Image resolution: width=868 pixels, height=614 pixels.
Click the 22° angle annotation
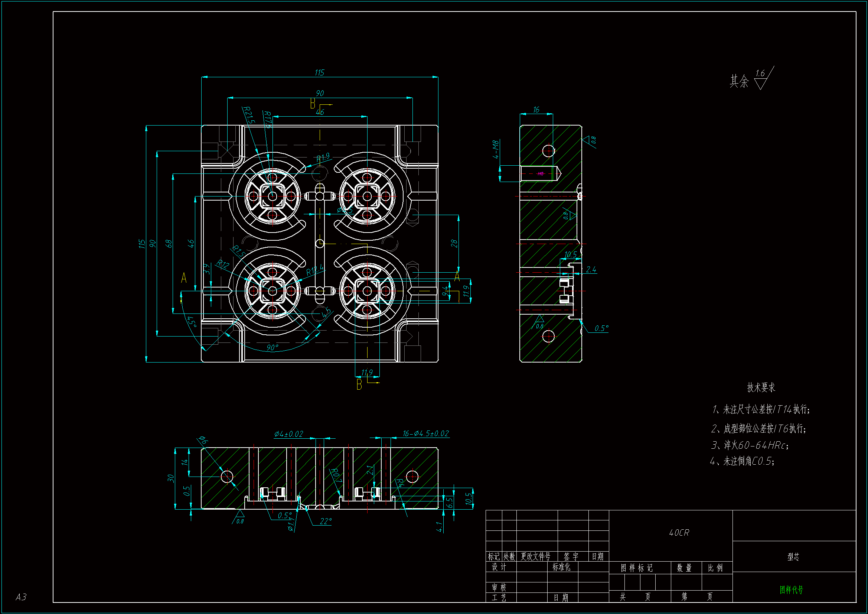point(326,521)
